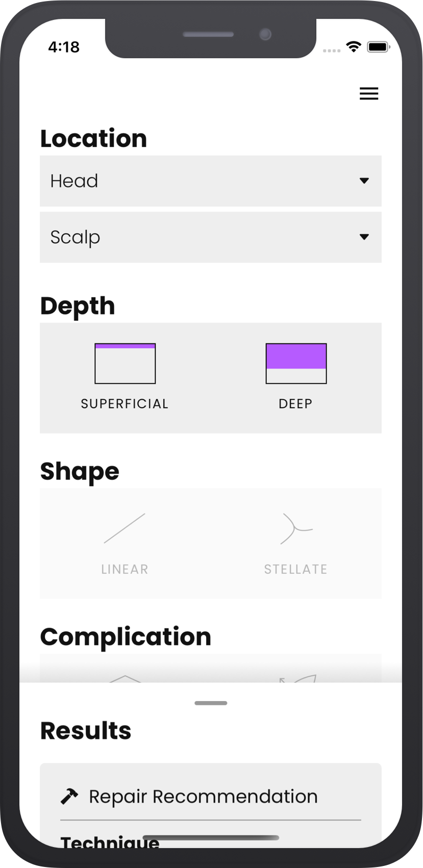Choose the Stellate shape branching icon
This screenshot has width=423, height=868.
[296, 529]
